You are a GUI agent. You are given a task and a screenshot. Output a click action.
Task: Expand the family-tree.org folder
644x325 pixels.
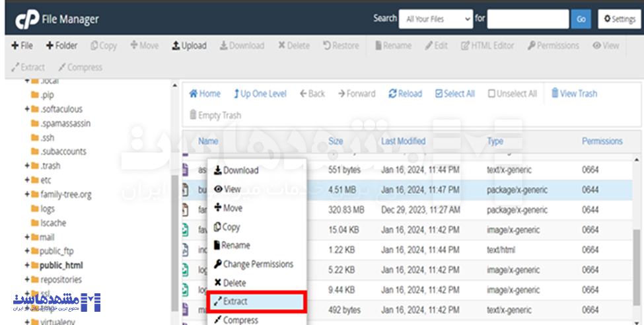27,194
